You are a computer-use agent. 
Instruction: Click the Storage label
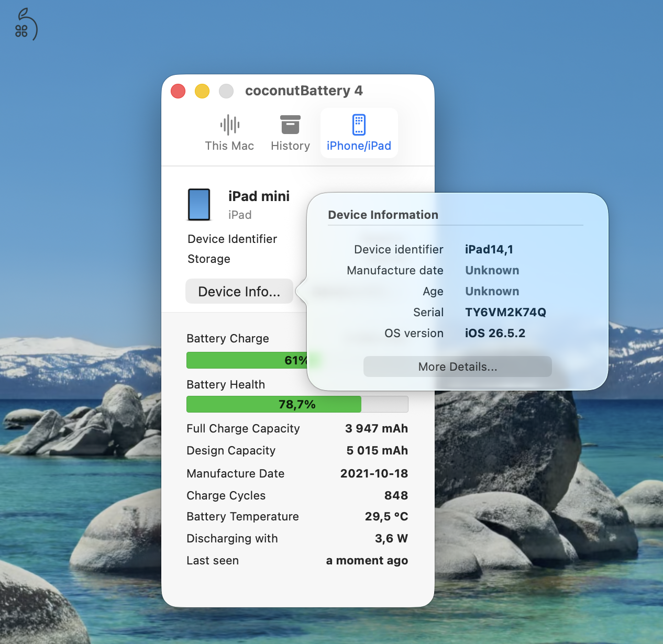[209, 259]
